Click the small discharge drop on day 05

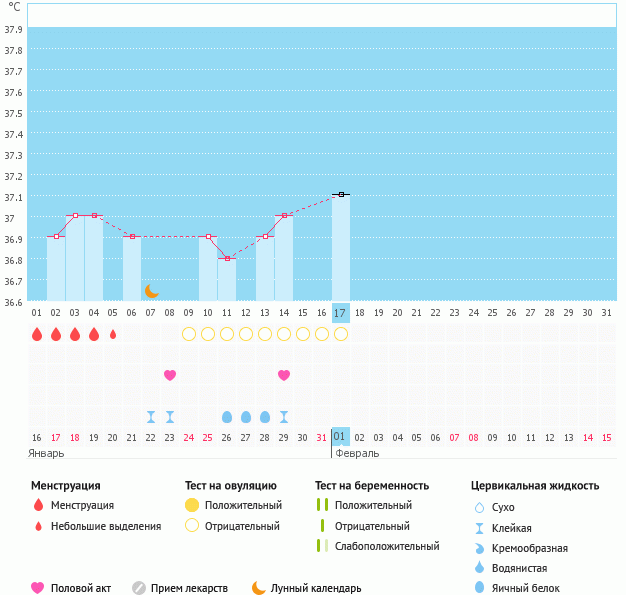coord(113,334)
